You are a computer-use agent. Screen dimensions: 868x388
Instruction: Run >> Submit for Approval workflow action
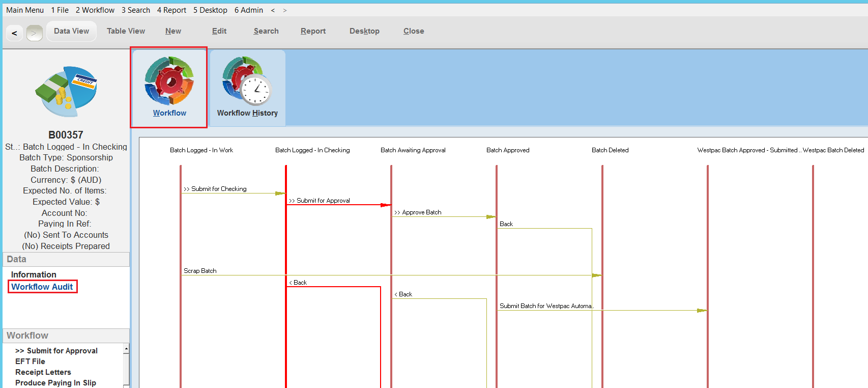56,351
